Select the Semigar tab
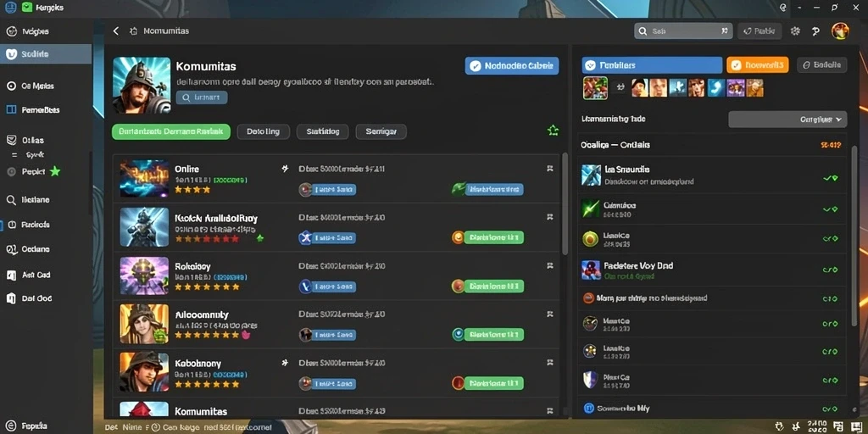Screen dimensions: 868x434 (381, 131)
